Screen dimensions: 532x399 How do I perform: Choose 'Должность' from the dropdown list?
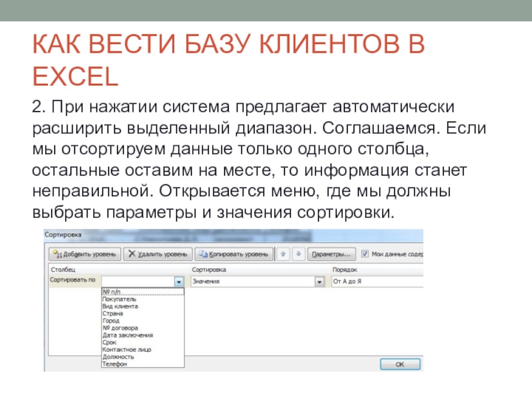pyautogui.click(x=143, y=357)
